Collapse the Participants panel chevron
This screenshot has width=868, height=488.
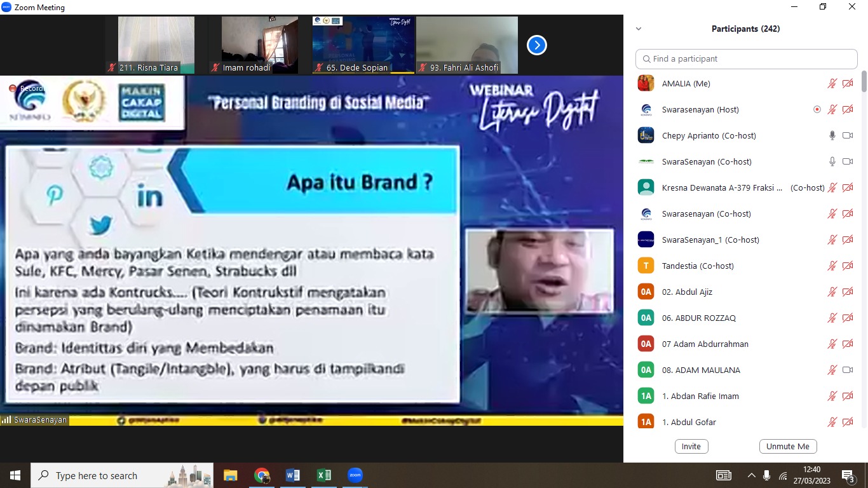tap(639, 29)
